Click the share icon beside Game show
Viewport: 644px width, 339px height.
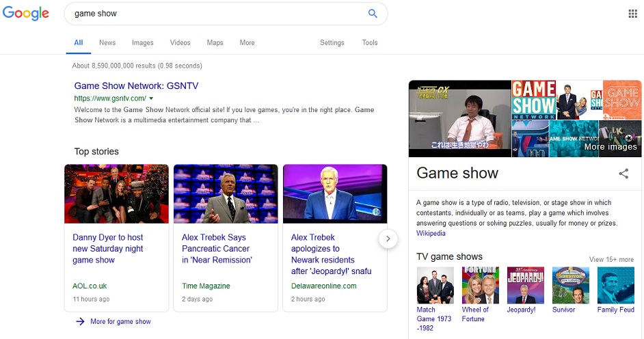point(623,173)
